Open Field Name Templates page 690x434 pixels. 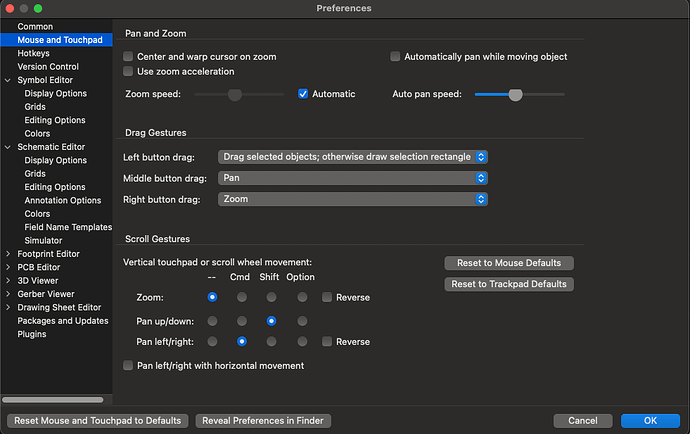pyautogui.click(x=68, y=227)
